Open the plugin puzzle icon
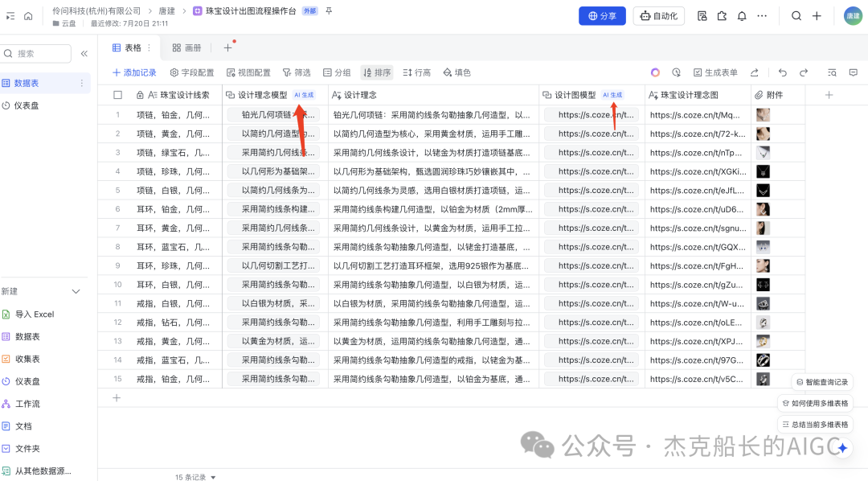 pyautogui.click(x=722, y=16)
